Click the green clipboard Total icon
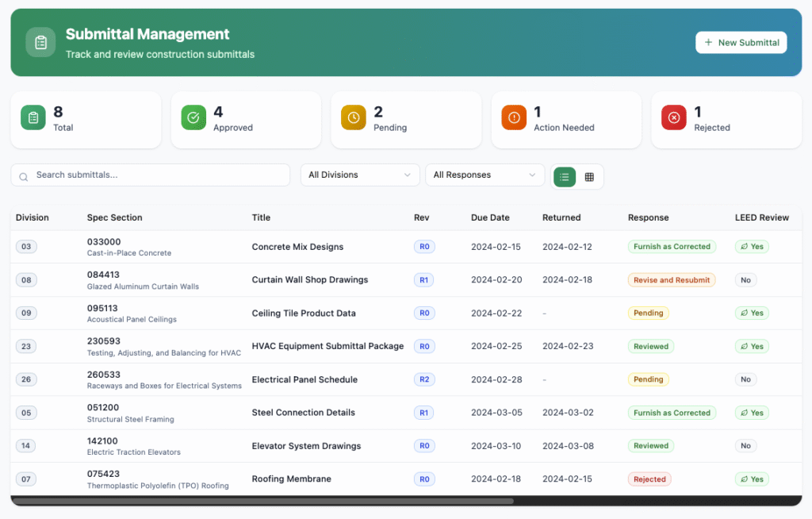The width and height of the screenshot is (812, 519). point(33,117)
